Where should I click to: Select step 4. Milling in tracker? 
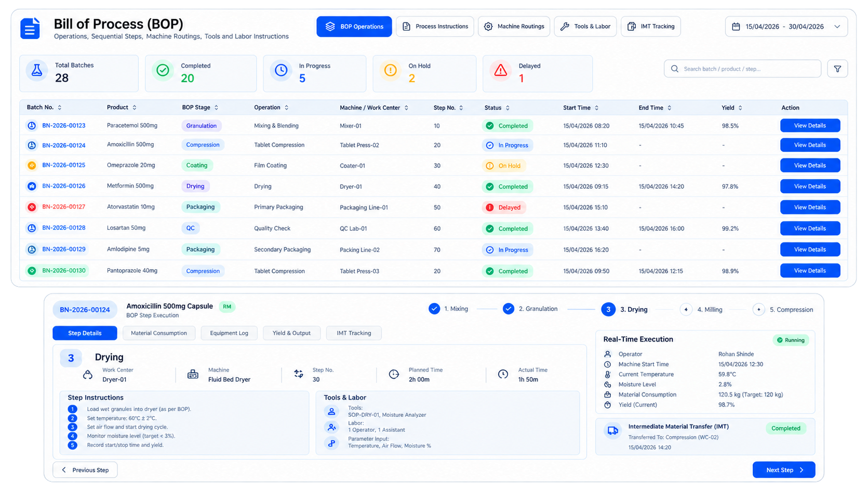tap(702, 309)
